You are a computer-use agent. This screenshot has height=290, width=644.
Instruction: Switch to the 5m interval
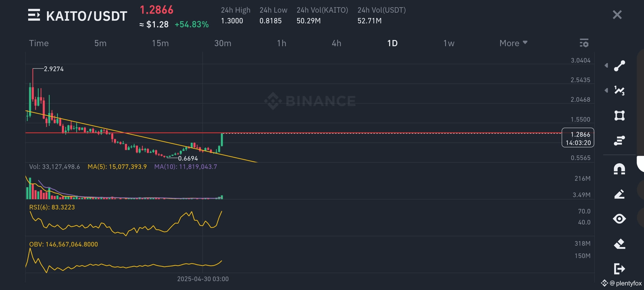[100, 43]
